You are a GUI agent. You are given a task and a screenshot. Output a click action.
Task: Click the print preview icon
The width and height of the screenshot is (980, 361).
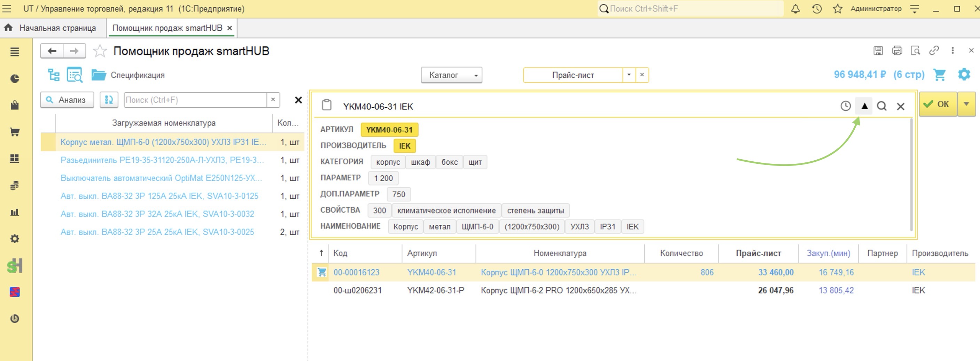point(915,51)
